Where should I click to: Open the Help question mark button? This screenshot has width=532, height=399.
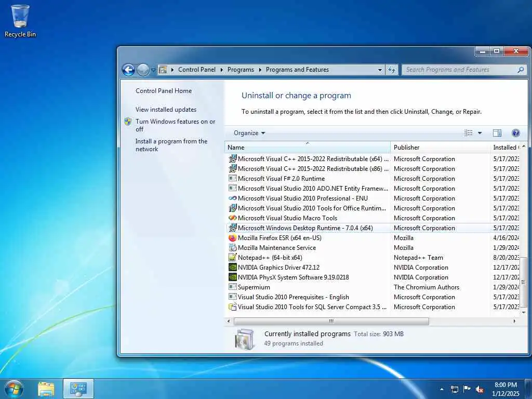(x=516, y=133)
